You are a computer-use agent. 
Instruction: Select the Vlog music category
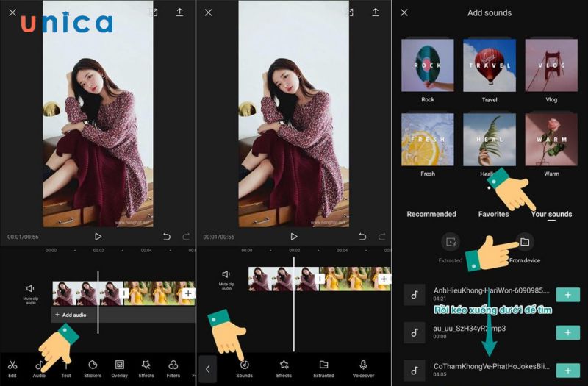[x=551, y=69]
